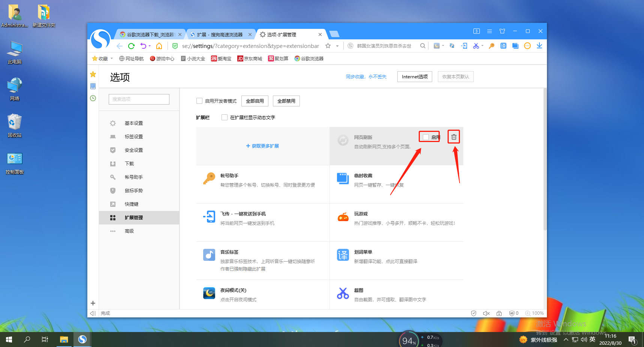Open the Task View taskbar icon
The width and height of the screenshot is (644, 347).
tap(45, 340)
